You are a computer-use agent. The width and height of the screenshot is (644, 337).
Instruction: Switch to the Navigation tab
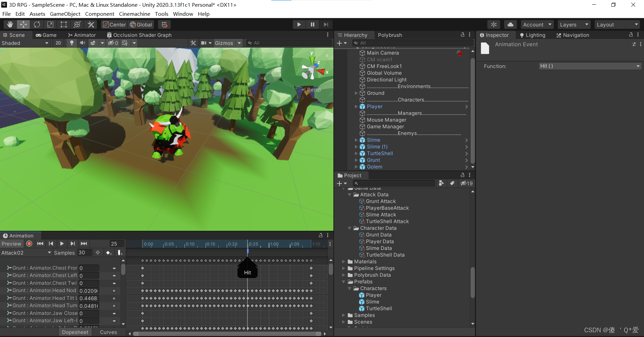tap(573, 35)
